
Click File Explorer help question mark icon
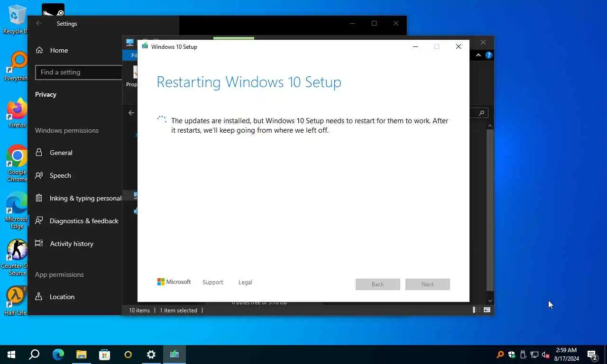pos(489,55)
